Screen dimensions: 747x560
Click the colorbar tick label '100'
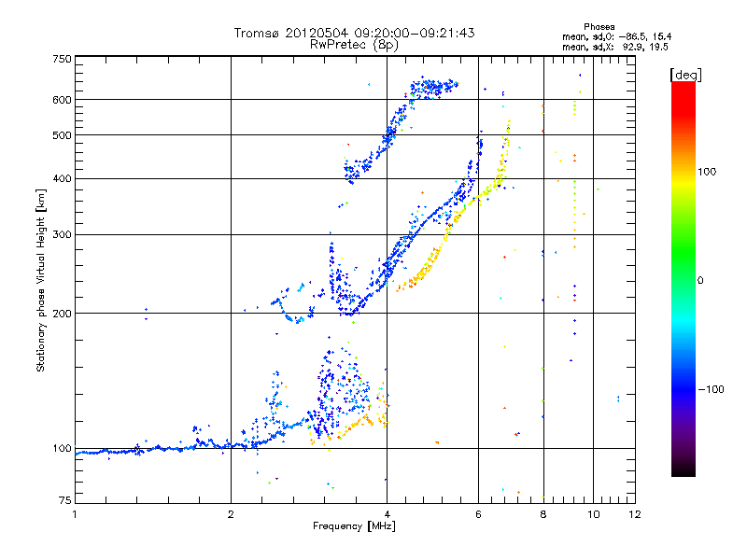[x=707, y=172]
